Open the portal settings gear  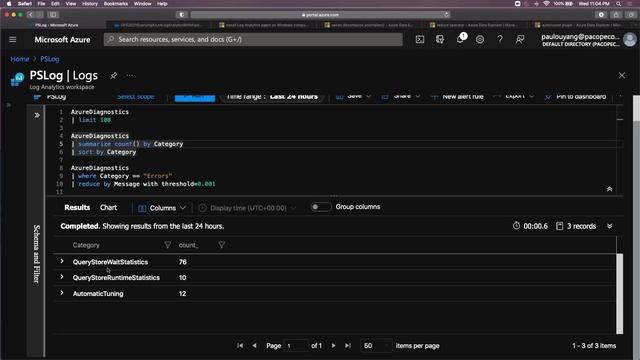[x=480, y=40]
